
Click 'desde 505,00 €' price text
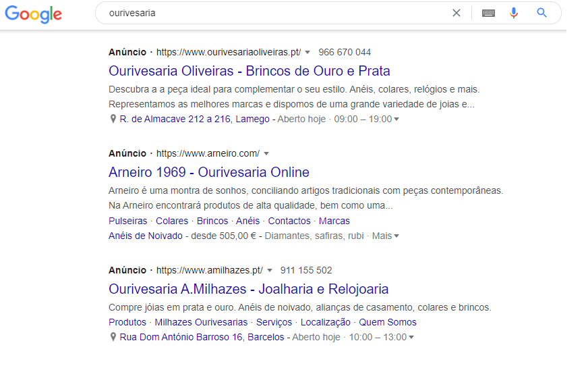coord(223,236)
